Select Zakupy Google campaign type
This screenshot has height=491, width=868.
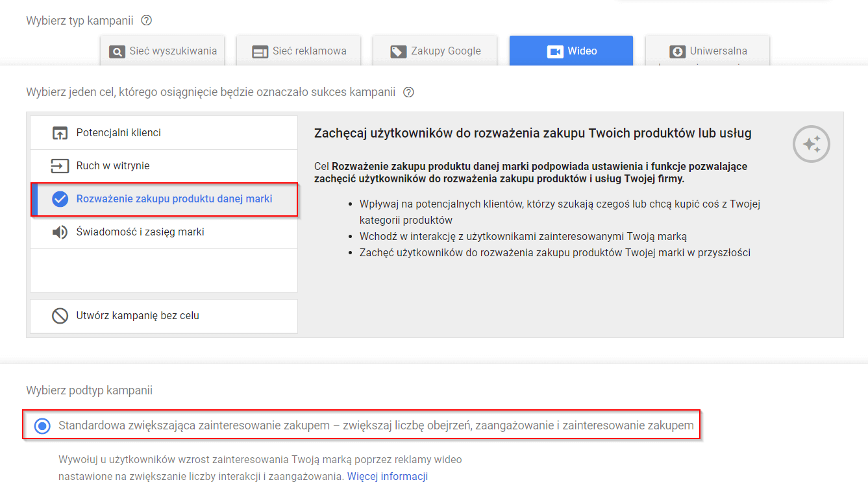click(435, 51)
